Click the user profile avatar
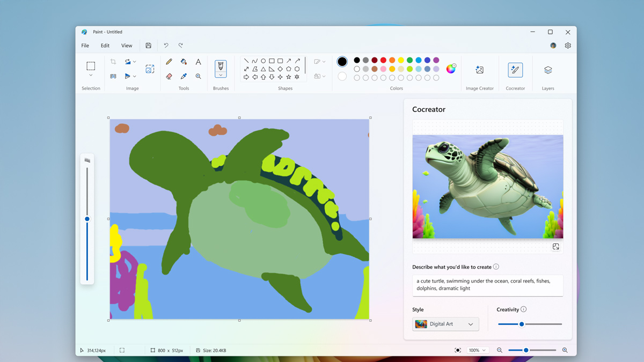644x362 pixels. pos(553,46)
